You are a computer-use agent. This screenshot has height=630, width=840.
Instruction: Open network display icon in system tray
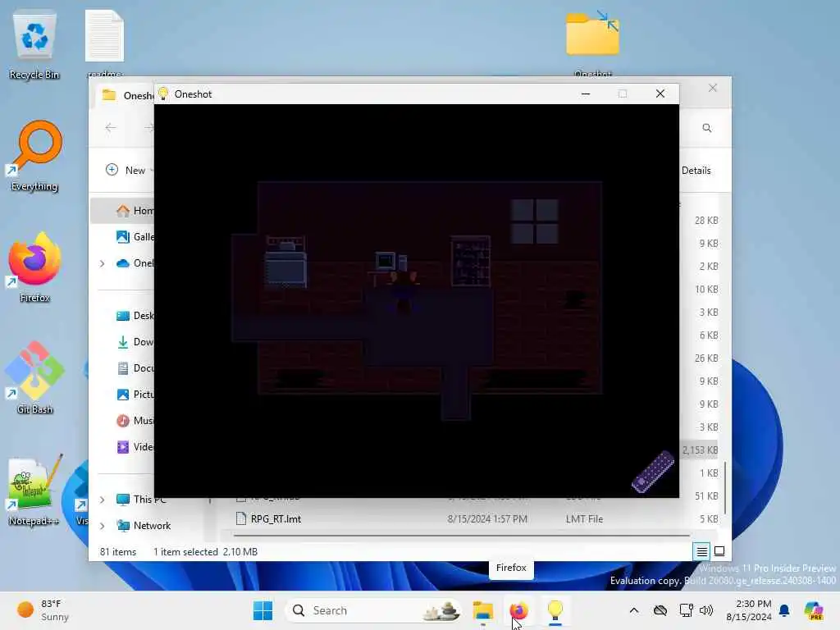coord(686,610)
